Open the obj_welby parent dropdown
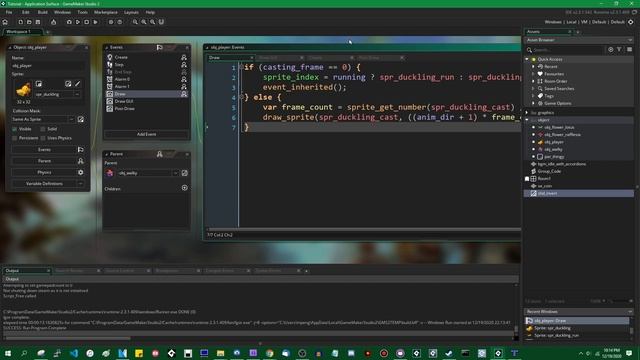 click(x=176, y=173)
